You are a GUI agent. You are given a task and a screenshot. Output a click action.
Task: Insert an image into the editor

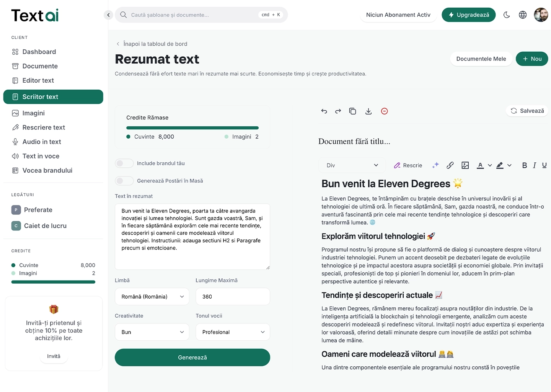[x=465, y=165]
